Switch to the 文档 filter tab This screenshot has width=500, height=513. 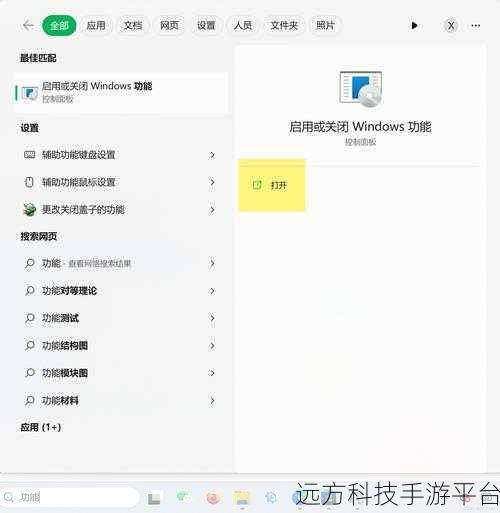pos(133,25)
